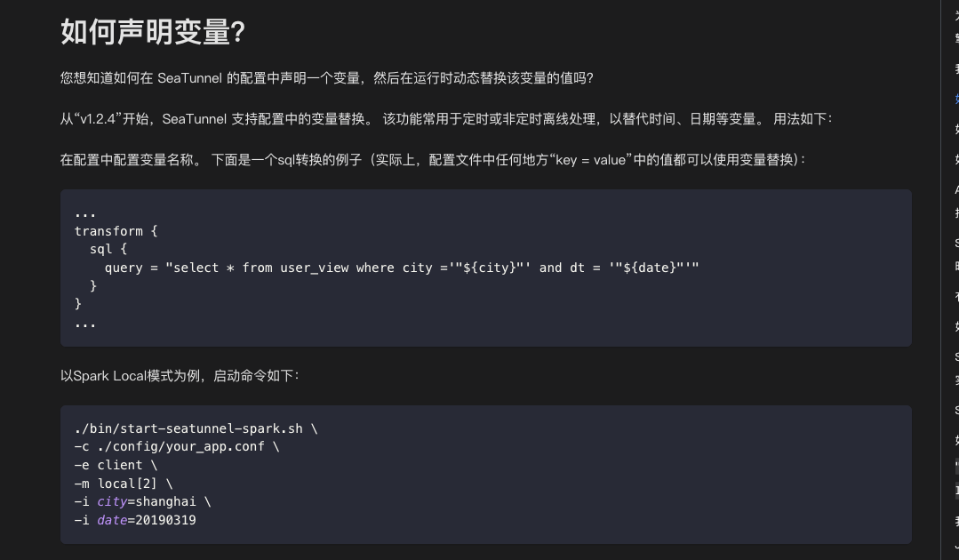Click the "如何声明变量?" heading
Screen dimensions: 959x560
[153, 32]
